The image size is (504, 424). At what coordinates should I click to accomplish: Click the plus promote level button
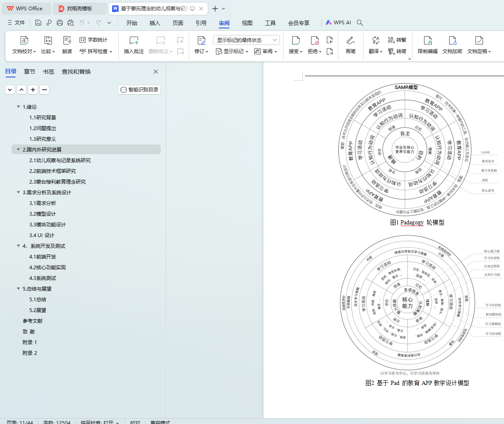point(33,90)
